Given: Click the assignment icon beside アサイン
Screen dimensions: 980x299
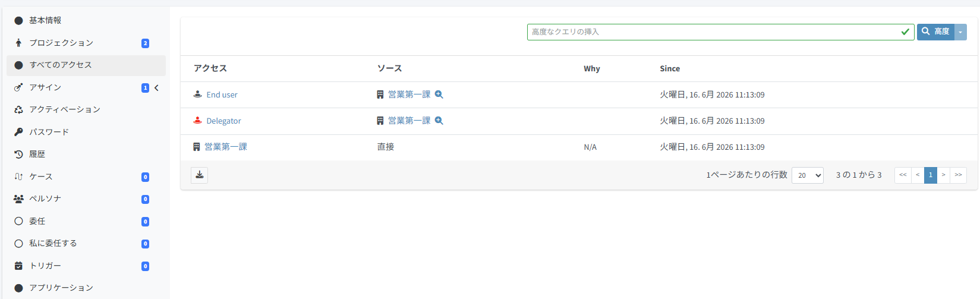Looking at the screenshot, I should point(18,87).
